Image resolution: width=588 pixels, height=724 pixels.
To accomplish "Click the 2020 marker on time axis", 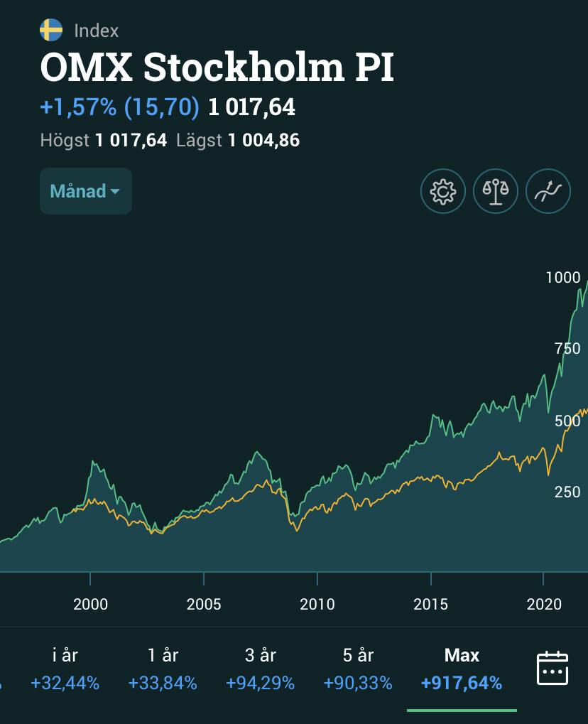I will tap(545, 605).
